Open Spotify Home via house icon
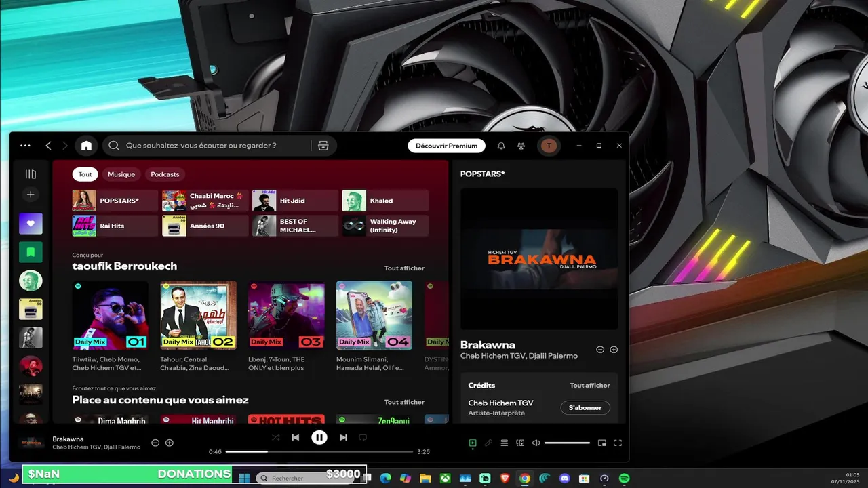This screenshot has height=488, width=868. [86, 146]
